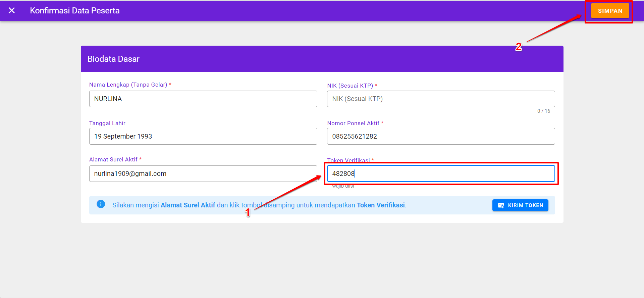Click the Nama Lengkap (Tanpa Gelar) label
Viewport: 644px width, 298px height.
(x=128, y=85)
